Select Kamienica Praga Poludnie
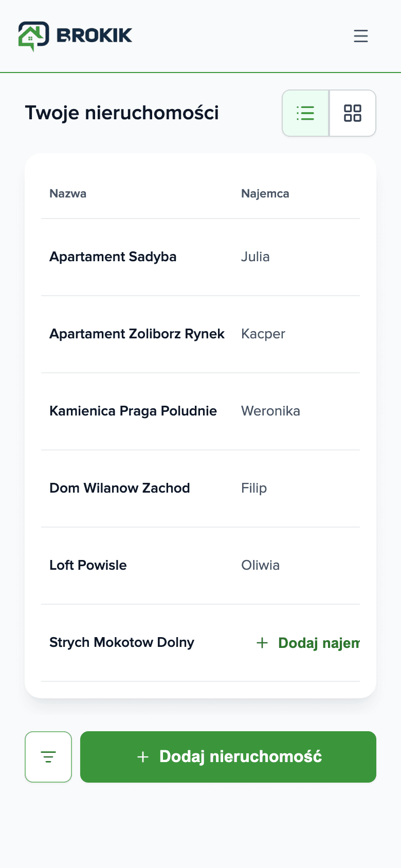 (133, 411)
